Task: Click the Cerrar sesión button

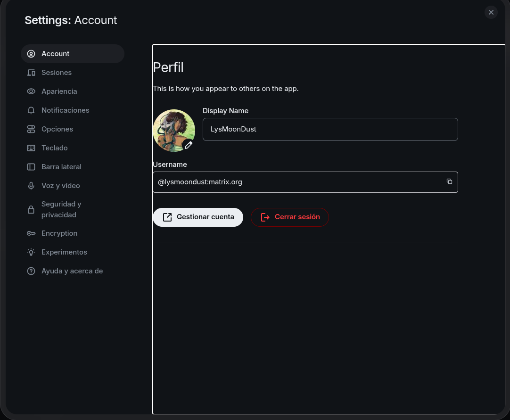Action: [289, 217]
